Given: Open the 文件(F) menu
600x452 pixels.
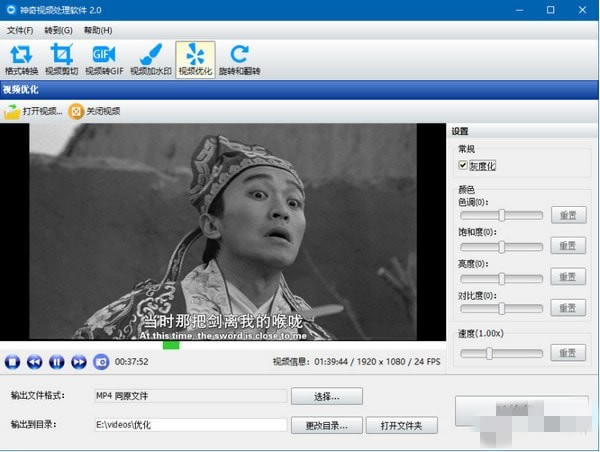Looking at the screenshot, I should [x=20, y=30].
